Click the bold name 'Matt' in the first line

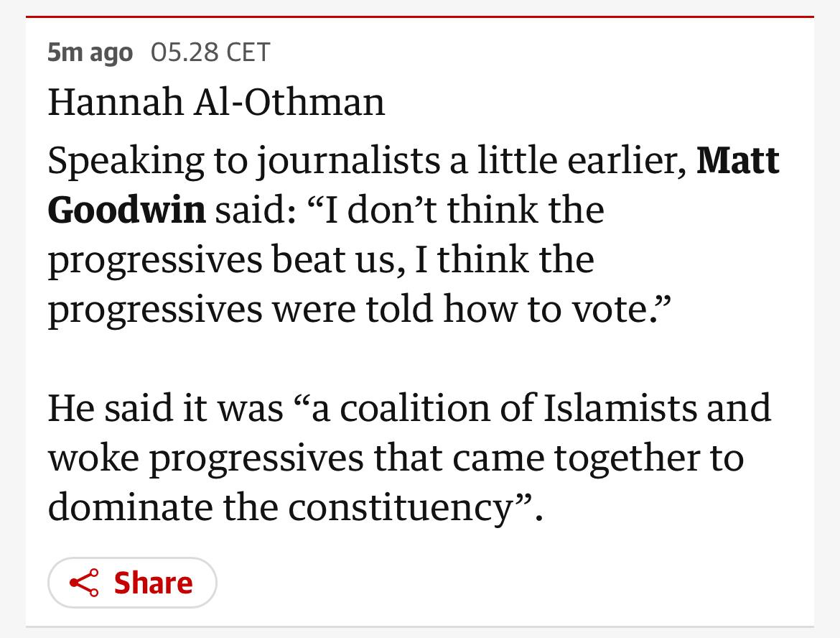click(737, 160)
